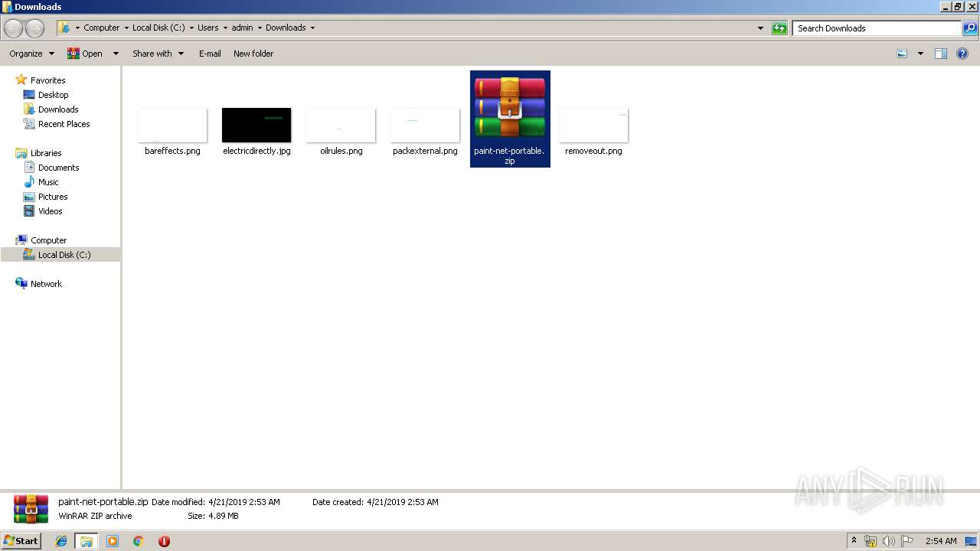Open the Videos library
This screenshot has height=551, width=980.
(50, 211)
